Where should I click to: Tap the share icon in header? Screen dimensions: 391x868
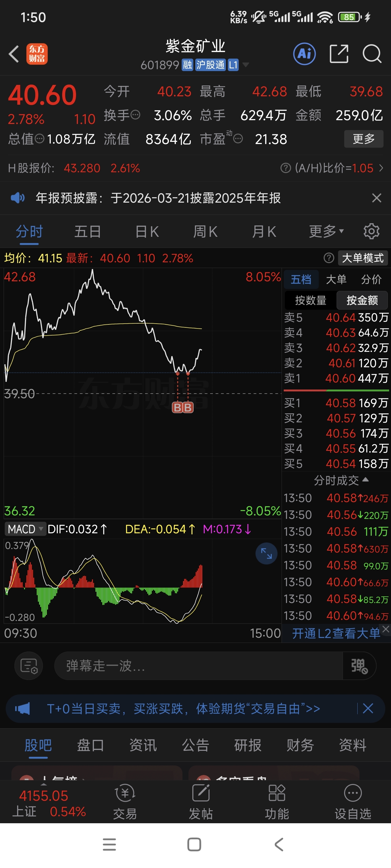click(x=339, y=54)
